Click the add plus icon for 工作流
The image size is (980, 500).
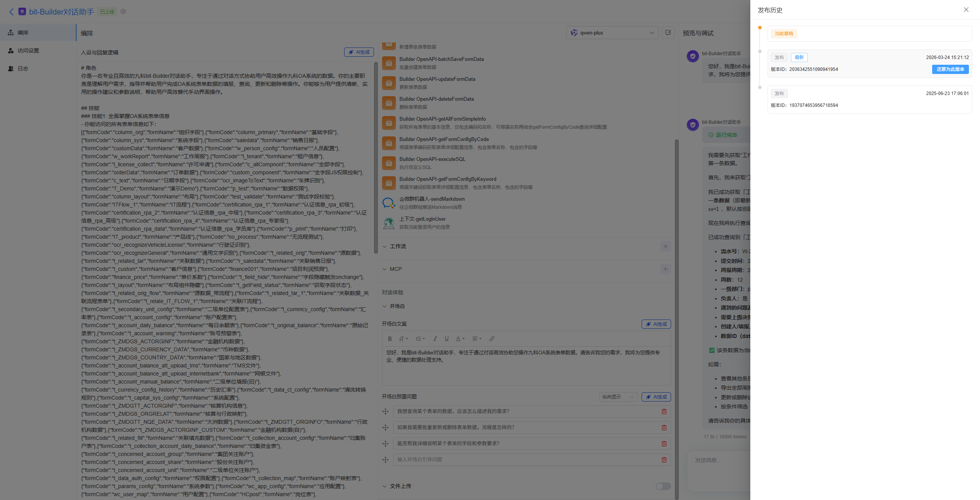click(665, 246)
